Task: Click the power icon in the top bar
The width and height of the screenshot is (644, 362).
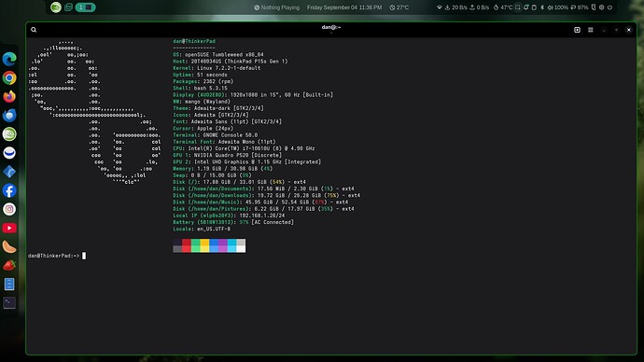Action: point(609,7)
